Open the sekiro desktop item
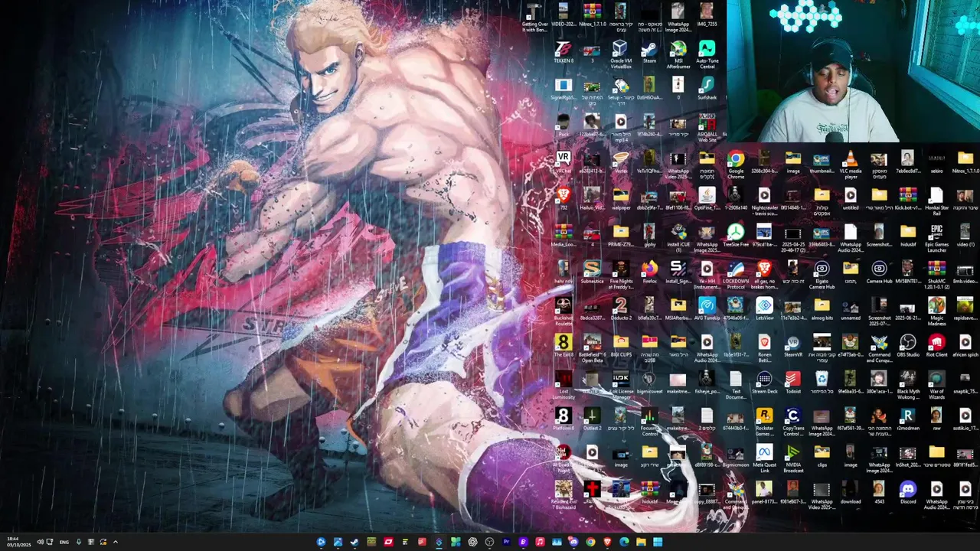This screenshot has height=551, width=980. tap(936, 162)
